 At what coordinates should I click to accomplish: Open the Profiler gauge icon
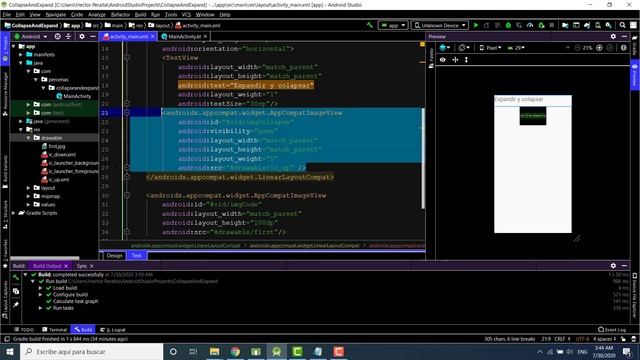point(530,25)
